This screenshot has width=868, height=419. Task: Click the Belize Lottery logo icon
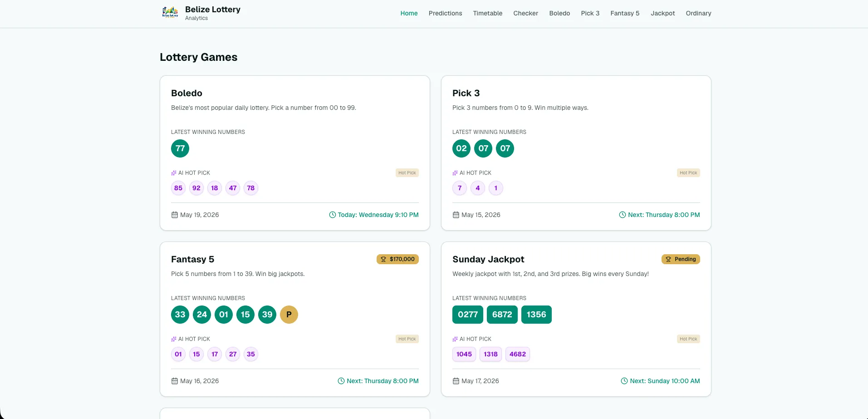[170, 13]
